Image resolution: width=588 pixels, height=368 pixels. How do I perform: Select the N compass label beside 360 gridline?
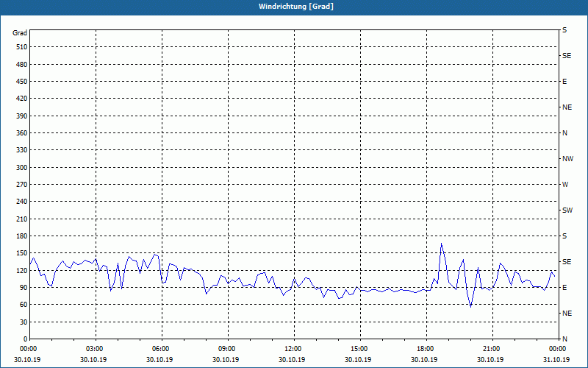click(x=564, y=133)
